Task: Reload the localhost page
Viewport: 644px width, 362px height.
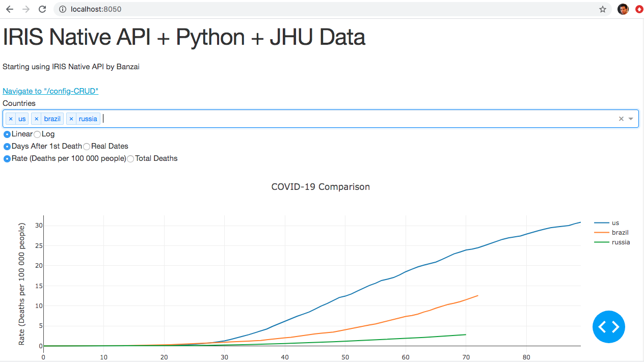Action: click(x=42, y=9)
